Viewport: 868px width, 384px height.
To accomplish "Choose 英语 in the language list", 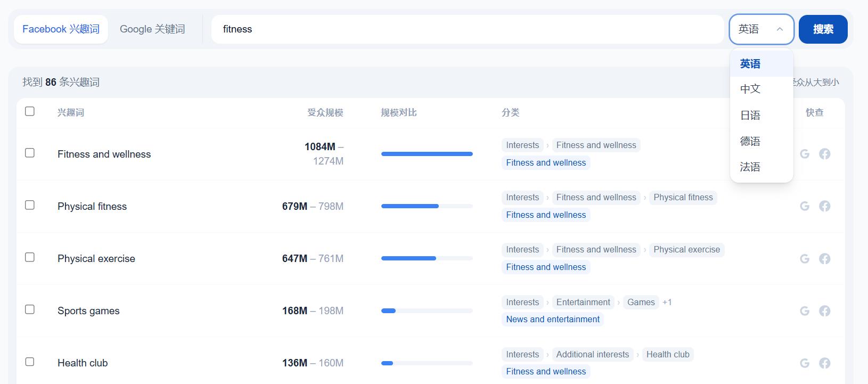I will (x=761, y=64).
